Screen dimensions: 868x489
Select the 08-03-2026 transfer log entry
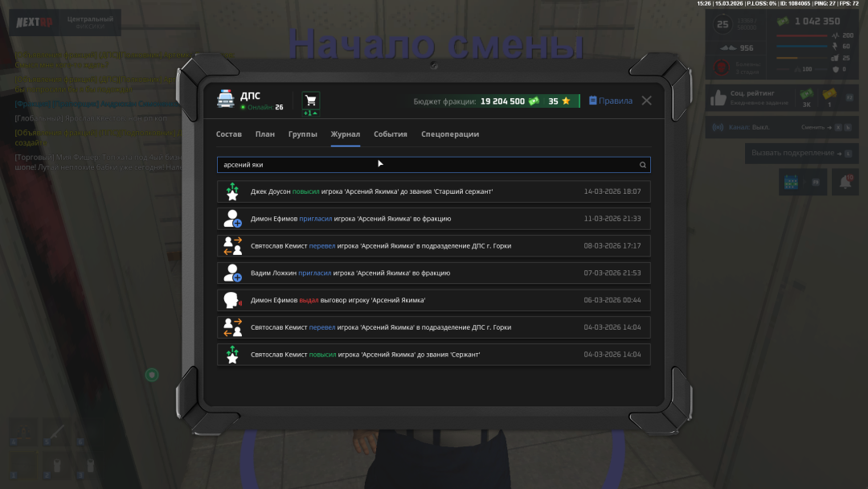click(x=434, y=246)
